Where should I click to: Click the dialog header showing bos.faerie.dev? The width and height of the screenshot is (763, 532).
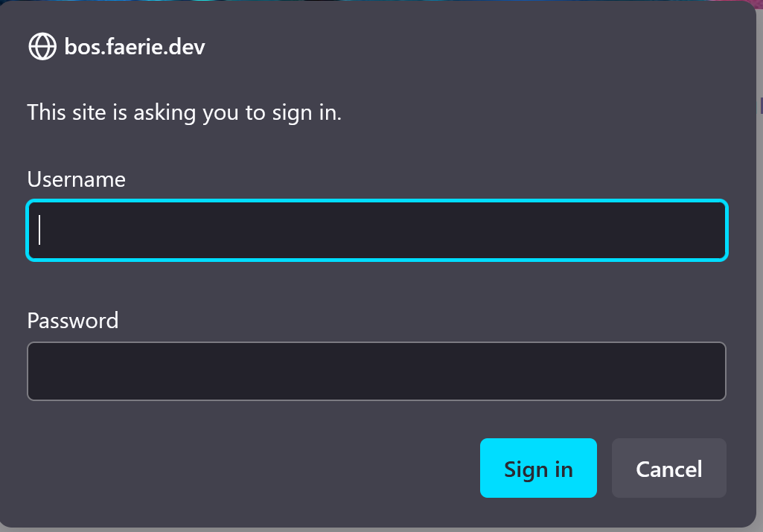(115, 47)
